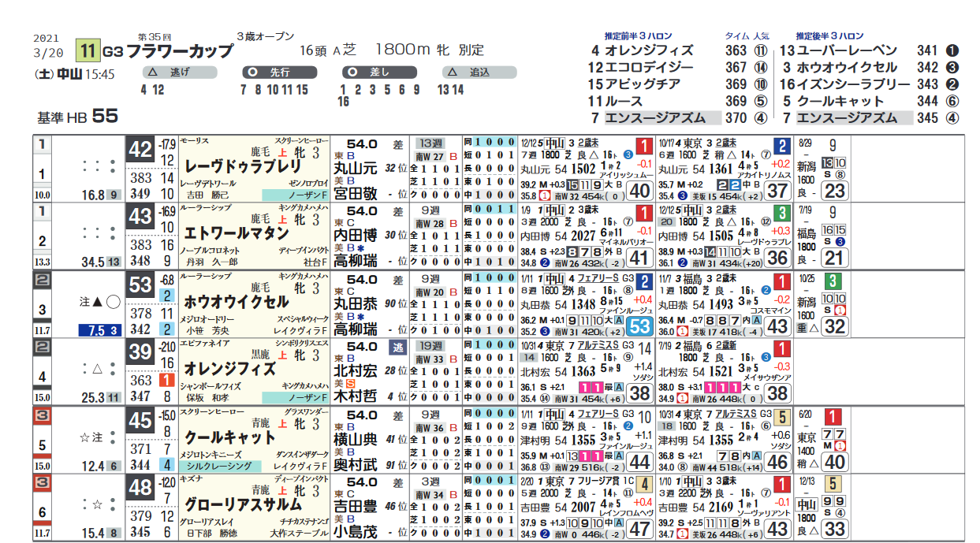The image size is (980, 543).
Task: Click the ☆ mark in entry 5 row
Action: (x=86, y=437)
